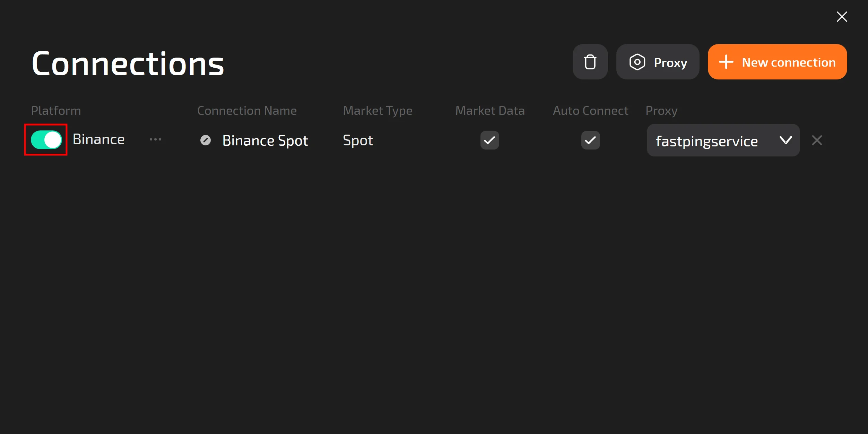Click the New connection button
Screen dimensions: 868x434
(x=777, y=62)
